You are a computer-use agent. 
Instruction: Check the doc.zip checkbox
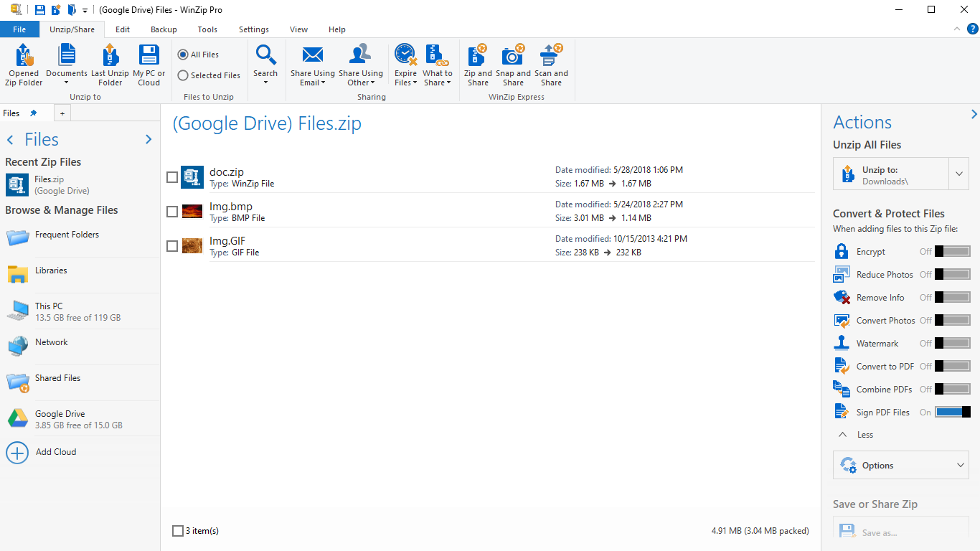[172, 177]
